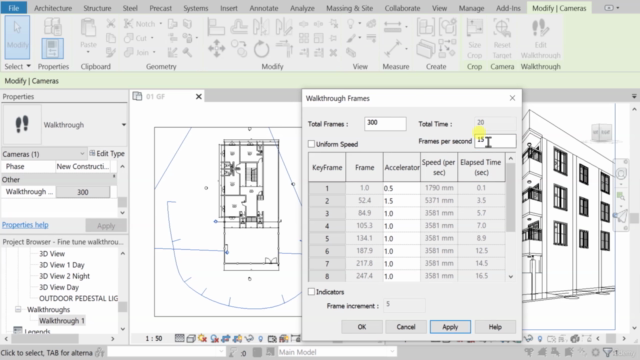
Task: Toggle the Properties palette icon
Action: (53, 48)
